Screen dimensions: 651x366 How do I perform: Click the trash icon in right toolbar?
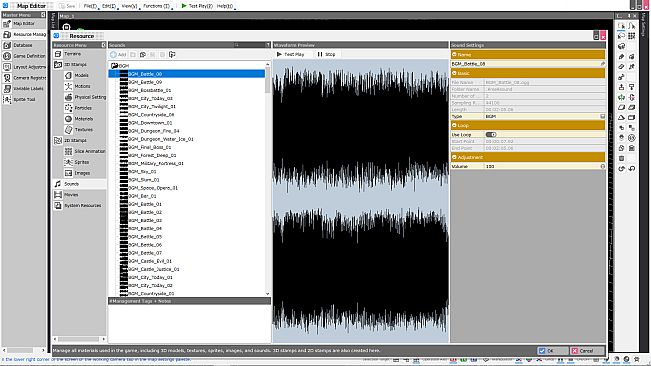(622, 158)
